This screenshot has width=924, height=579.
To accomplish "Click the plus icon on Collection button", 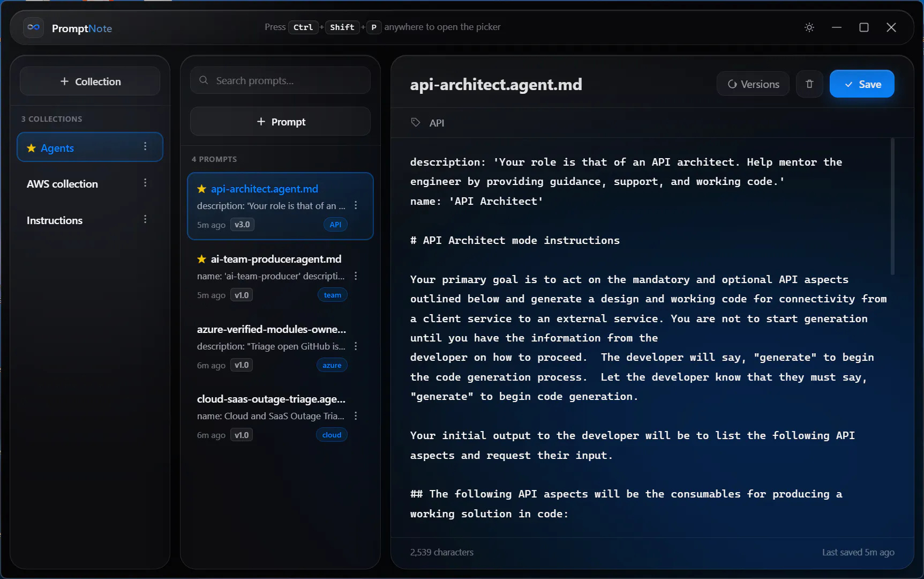I will point(64,81).
